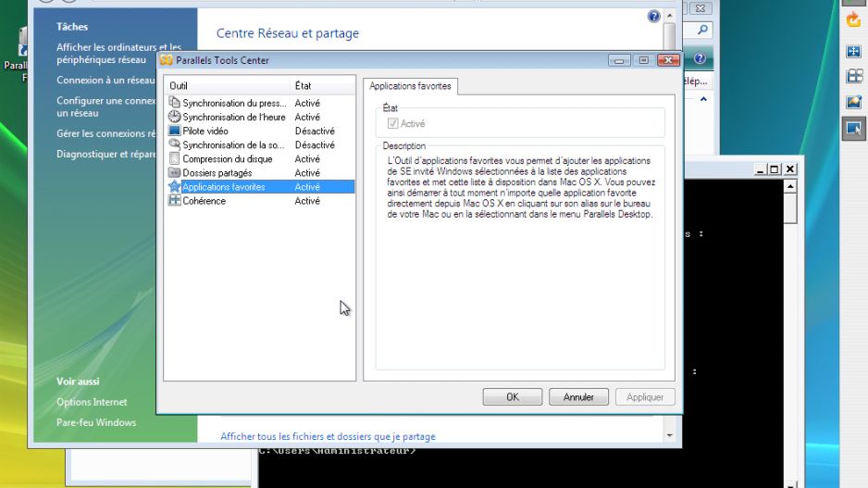Click the Désactivé status of Pilote vidéo

click(x=315, y=131)
